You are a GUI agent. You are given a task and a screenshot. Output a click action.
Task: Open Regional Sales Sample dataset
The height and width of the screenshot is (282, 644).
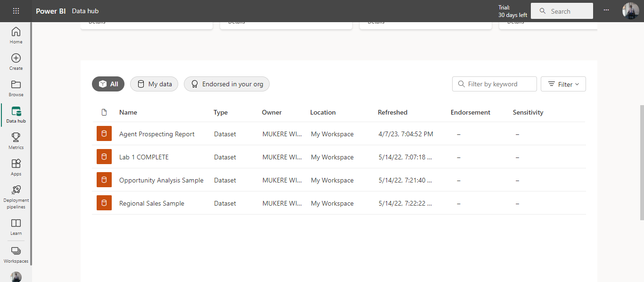[x=152, y=203]
